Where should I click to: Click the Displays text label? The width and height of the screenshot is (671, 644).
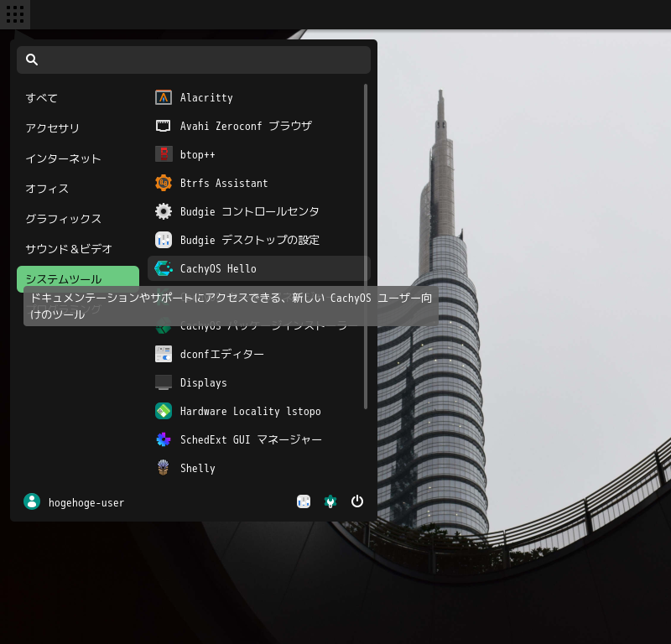tap(203, 382)
